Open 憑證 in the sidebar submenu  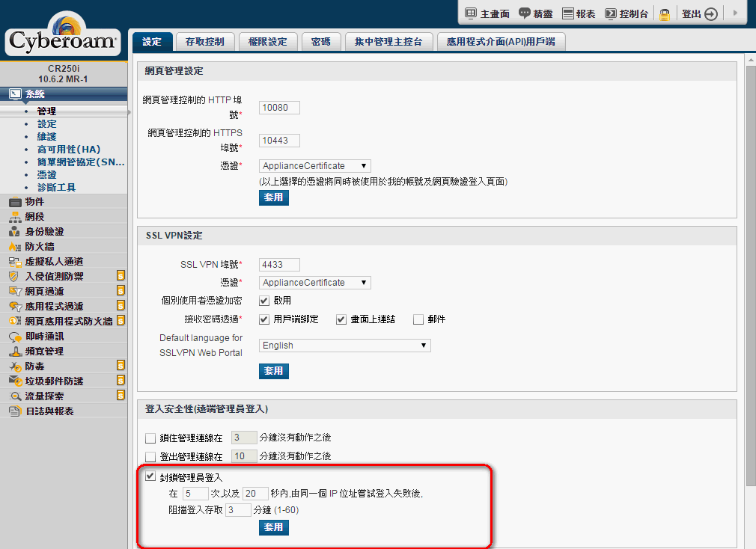pos(46,175)
